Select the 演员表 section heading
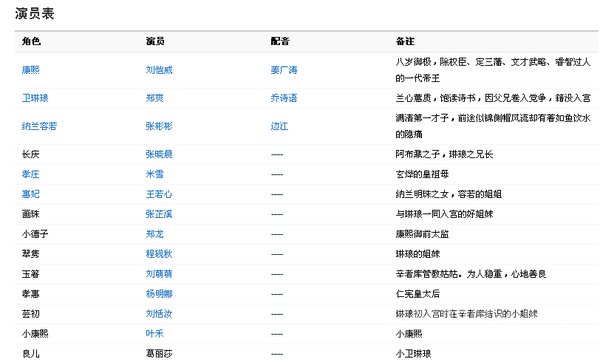The height and width of the screenshot is (362, 600). (x=34, y=13)
